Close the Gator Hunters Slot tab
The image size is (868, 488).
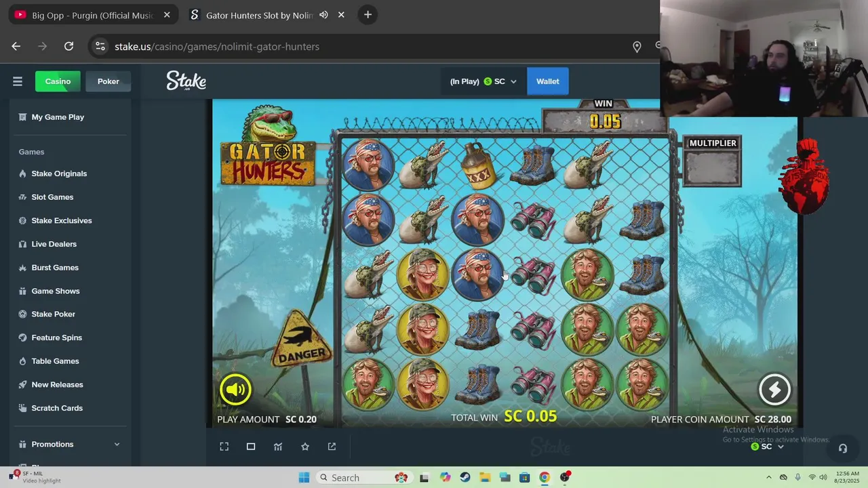pyautogui.click(x=341, y=14)
